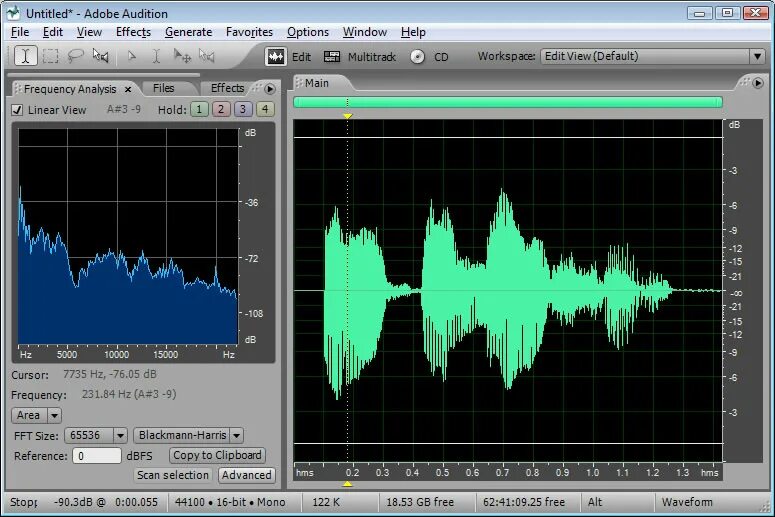Click the FFT Size value 65536
The width and height of the screenshot is (775, 517).
click(85, 435)
